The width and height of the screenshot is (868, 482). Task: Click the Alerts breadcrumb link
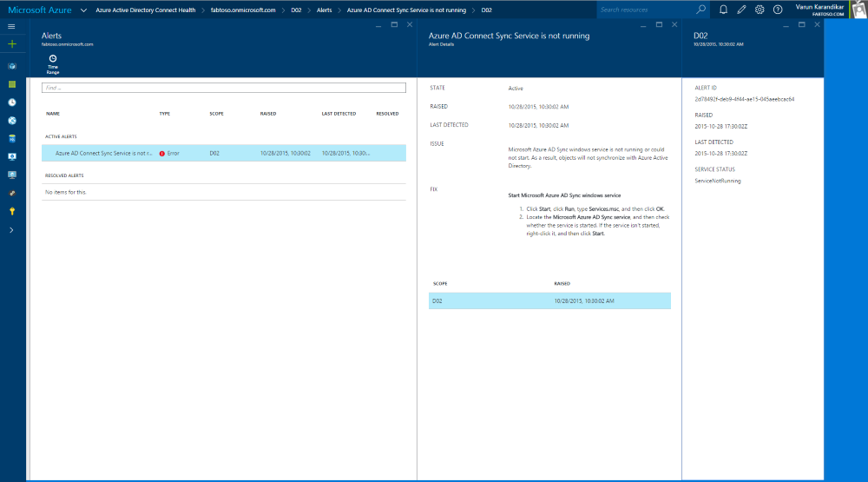[x=324, y=10]
